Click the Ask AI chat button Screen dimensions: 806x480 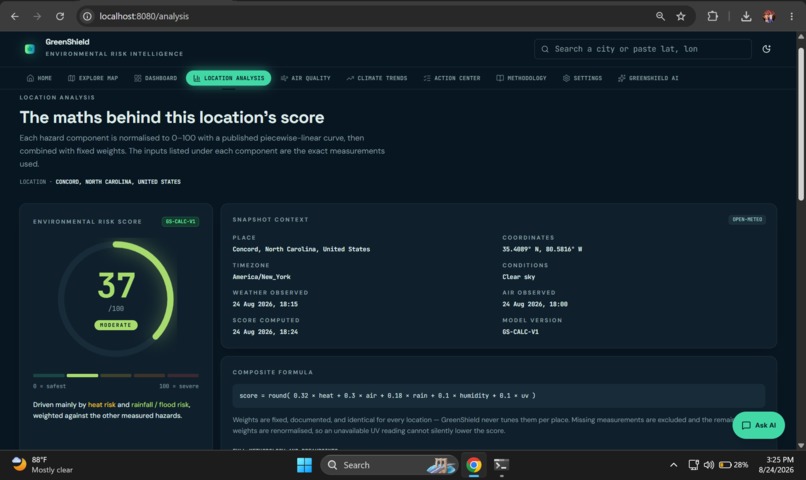coord(758,425)
